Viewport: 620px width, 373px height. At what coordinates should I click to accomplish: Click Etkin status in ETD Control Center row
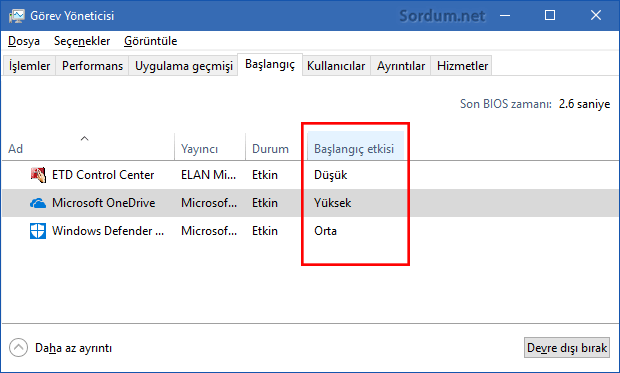pyautogui.click(x=265, y=175)
